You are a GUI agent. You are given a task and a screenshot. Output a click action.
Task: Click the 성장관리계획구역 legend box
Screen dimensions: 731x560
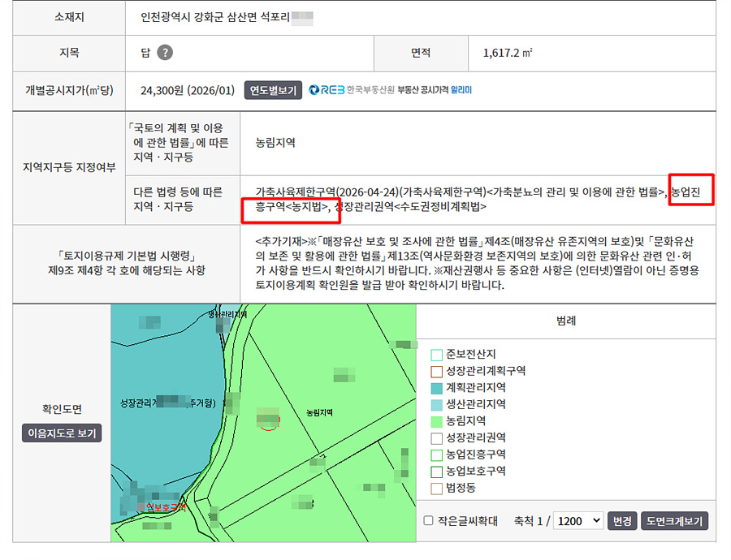point(436,372)
